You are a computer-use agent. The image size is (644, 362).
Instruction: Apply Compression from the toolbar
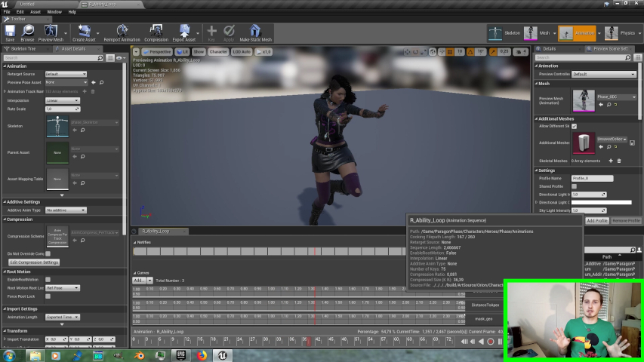[156, 33]
